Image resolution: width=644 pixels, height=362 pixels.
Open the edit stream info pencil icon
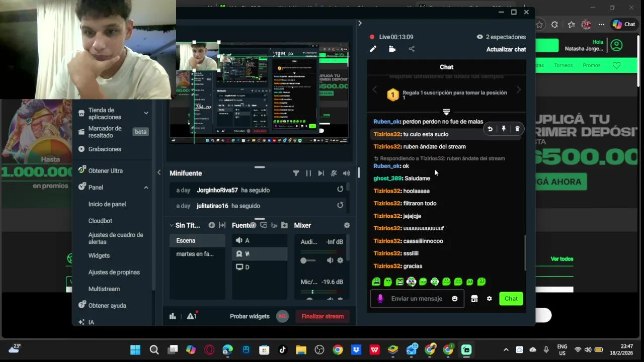tap(373, 49)
